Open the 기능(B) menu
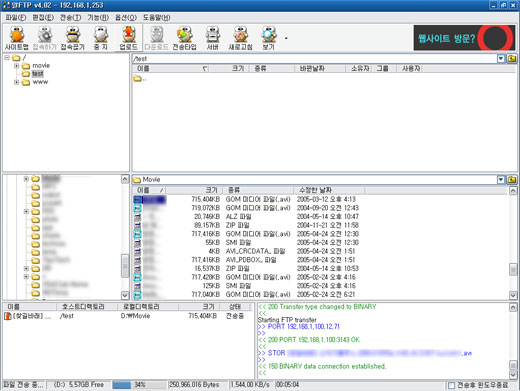This screenshot has width=520, height=391. pos(98,18)
